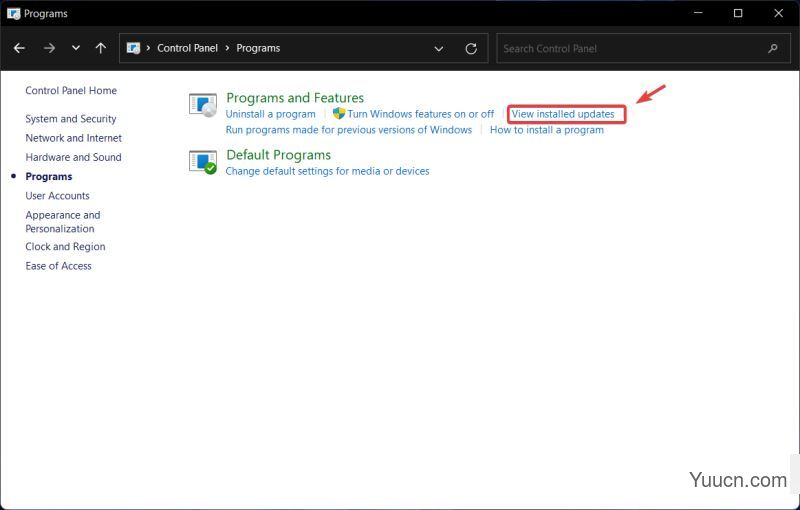Viewport: 800px width, 510px height.
Task: Click the Default Programs icon
Action: click(203, 162)
